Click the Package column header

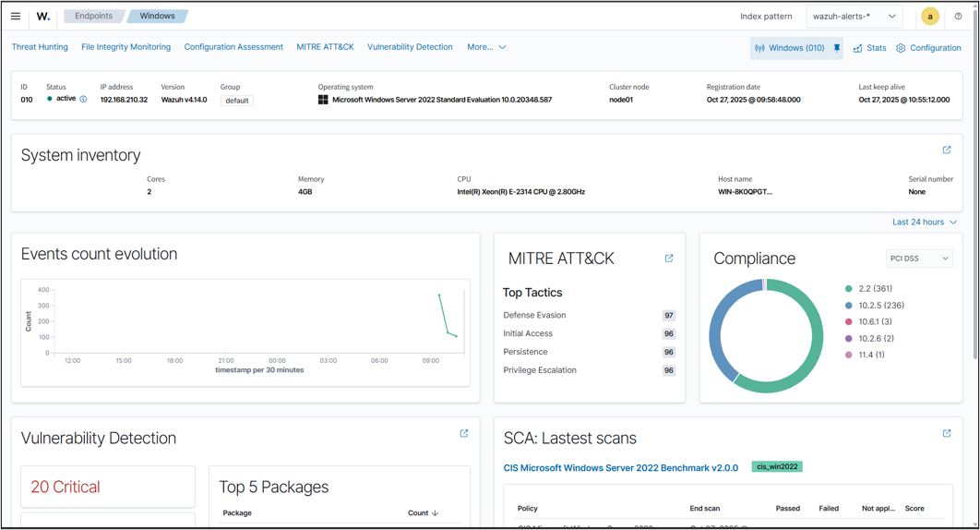tap(237, 513)
